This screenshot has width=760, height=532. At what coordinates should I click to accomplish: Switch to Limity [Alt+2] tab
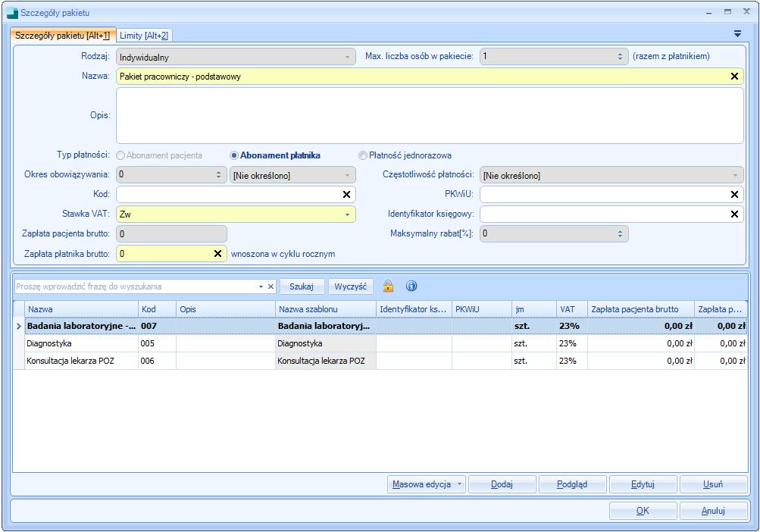point(144,36)
